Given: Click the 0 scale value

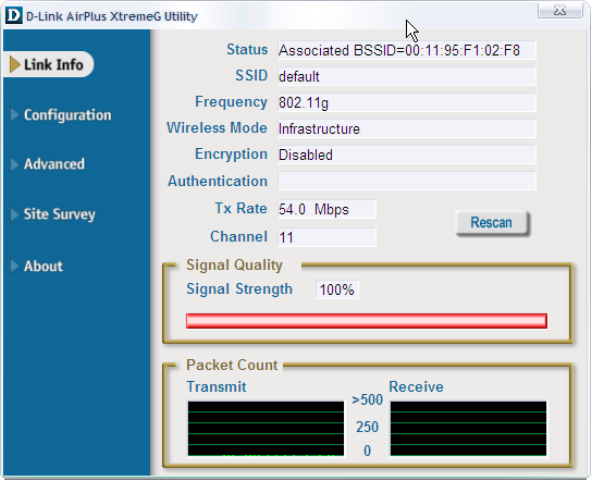Looking at the screenshot, I should click(x=367, y=451).
